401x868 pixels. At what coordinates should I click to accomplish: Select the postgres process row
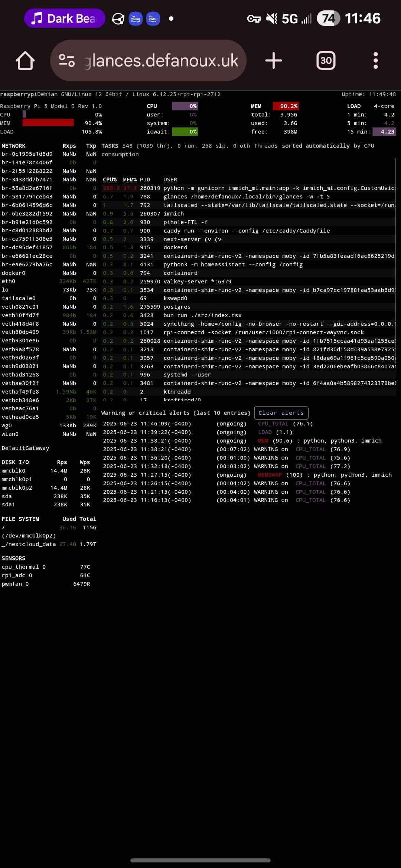[x=249, y=307]
